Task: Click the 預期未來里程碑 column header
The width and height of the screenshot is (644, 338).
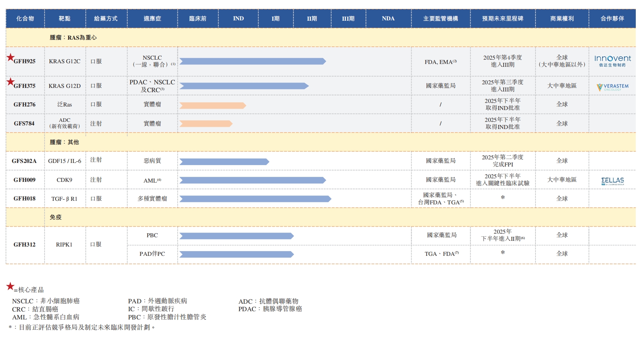Action: click(x=502, y=19)
